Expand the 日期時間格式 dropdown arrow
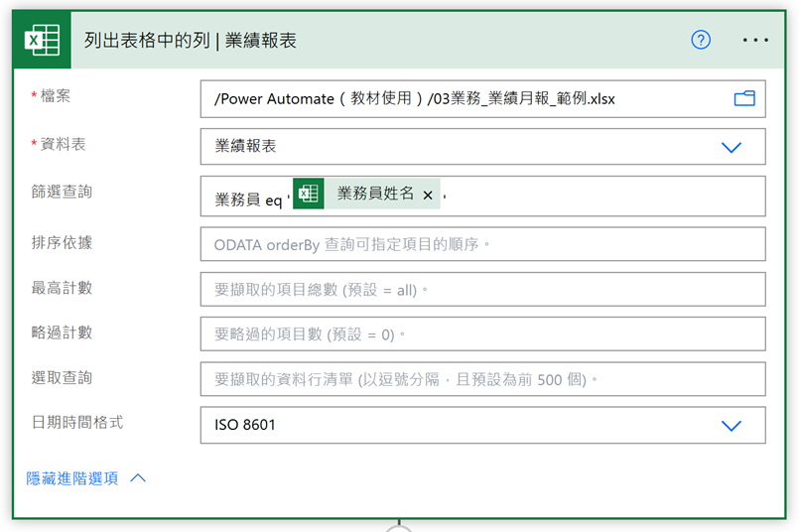The width and height of the screenshot is (799, 532). pos(732,426)
